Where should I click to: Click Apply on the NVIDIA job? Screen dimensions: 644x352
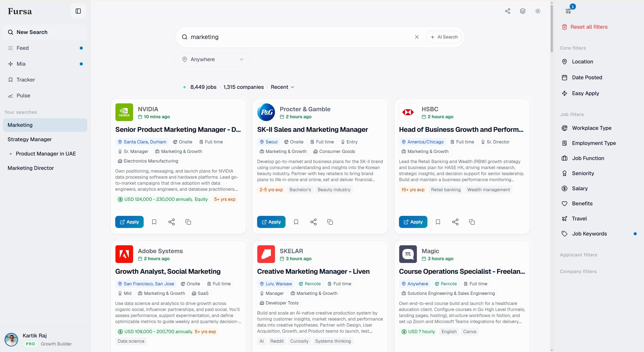tap(129, 222)
